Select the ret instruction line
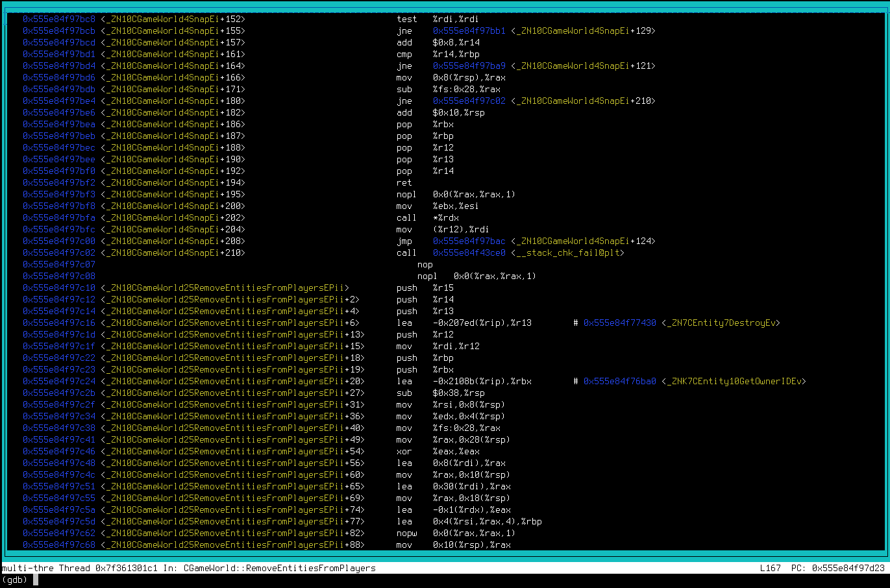This screenshot has height=588, width=890. [x=404, y=182]
